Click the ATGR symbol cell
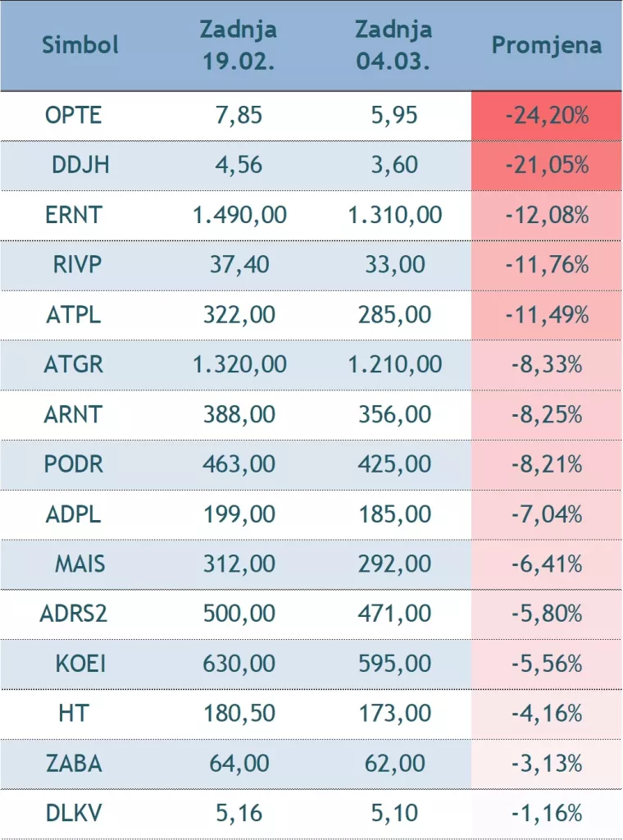Viewport: 623px width, 840px height. click(x=74, y=364)
